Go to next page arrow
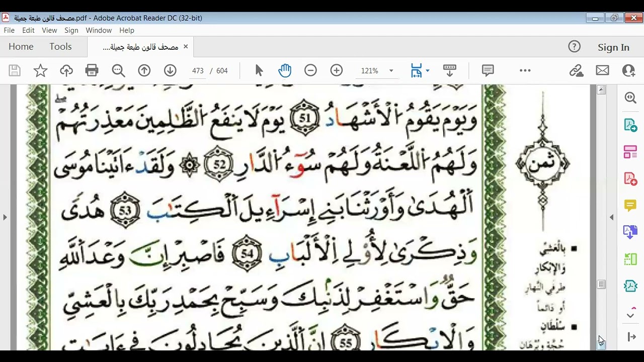 (170, 71)
